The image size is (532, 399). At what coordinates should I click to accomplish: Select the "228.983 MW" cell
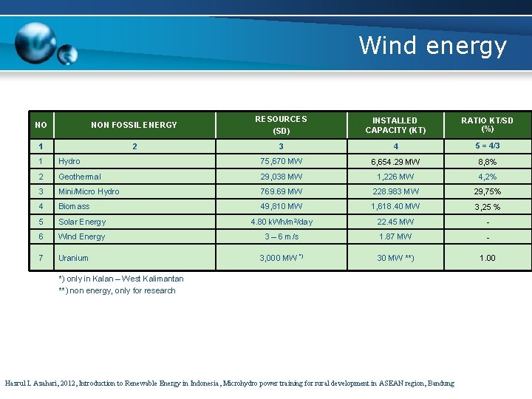click(x=395, y=191)
